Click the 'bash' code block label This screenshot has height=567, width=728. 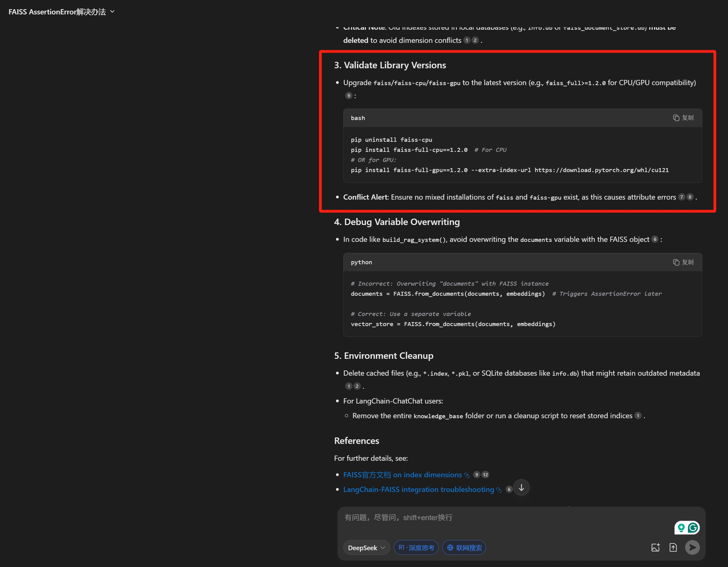coord(358,118)
